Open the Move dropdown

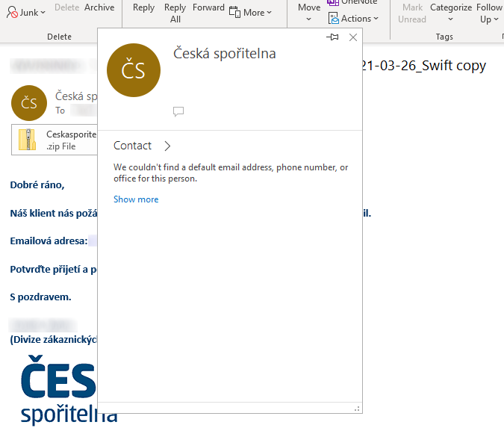[309, 13]
